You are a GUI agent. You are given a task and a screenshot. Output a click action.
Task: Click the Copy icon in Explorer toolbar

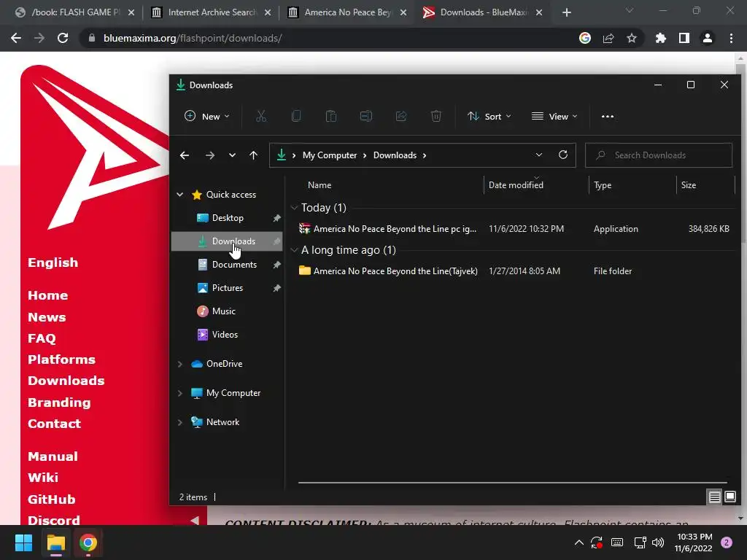click(x=296, y=116)
